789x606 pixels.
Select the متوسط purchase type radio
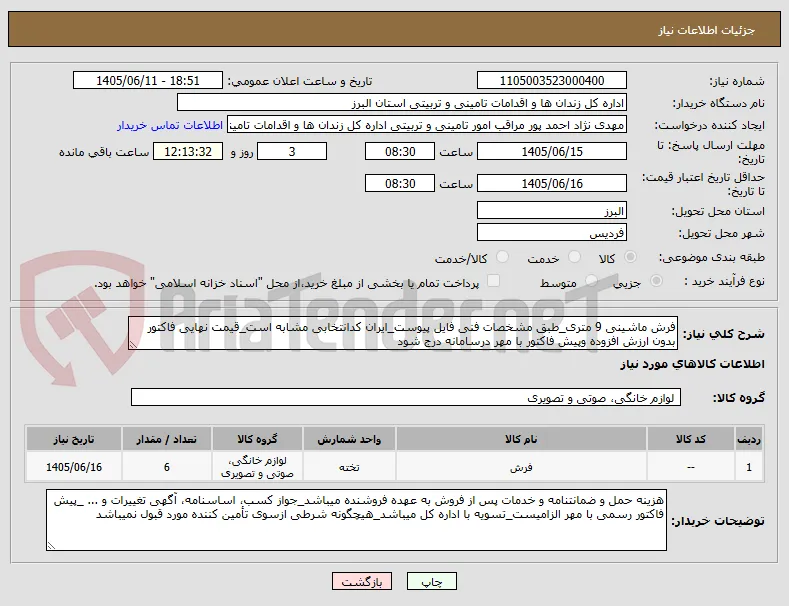pos(592,281)
